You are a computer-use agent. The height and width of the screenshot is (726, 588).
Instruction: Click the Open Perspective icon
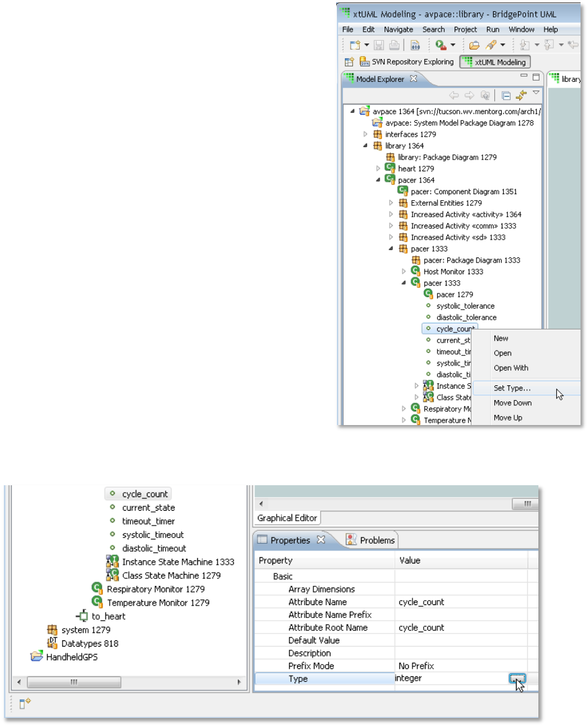tap(350, 61)
